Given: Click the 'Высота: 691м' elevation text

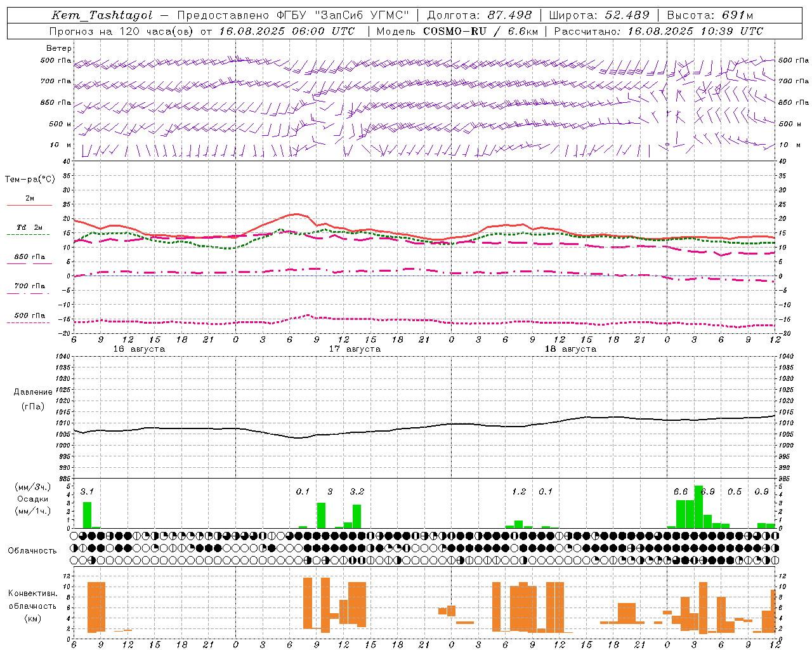Looking at the screenshot, I should [710, 16].
